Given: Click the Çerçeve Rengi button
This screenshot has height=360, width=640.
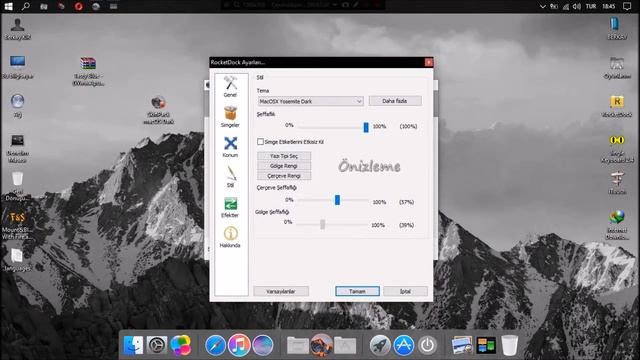Looking at the screenshot, I should [284, 176].
